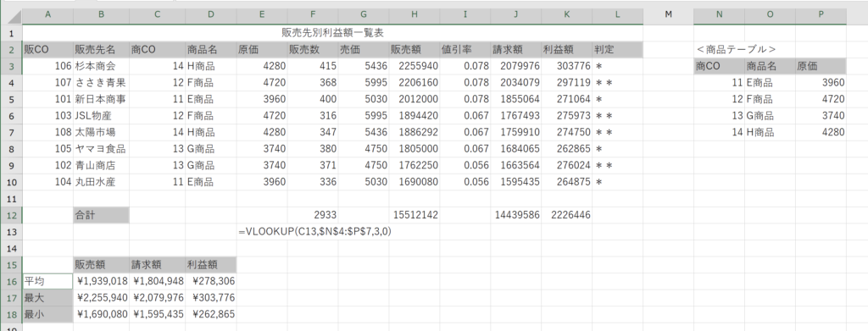Select product code 14 in product table
Viewport: 868px width, 331px height.
pyautogui.click(x=719, y=133)
